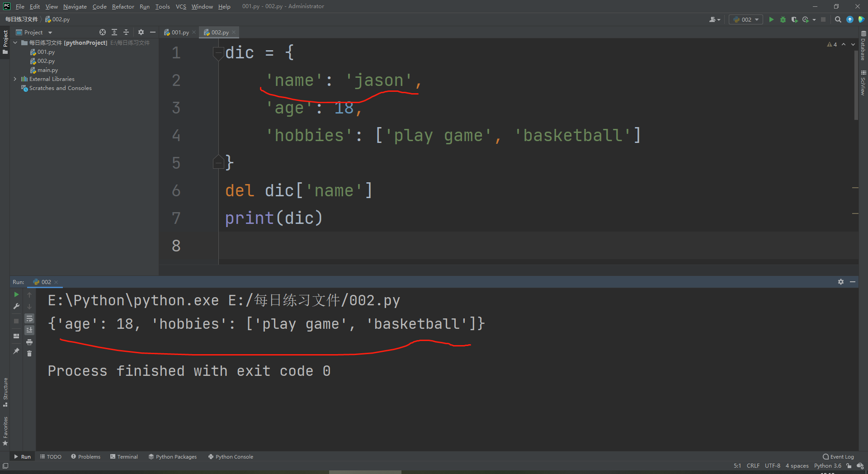Image resolution: width=868 pixels, height=474 pixels.
Task: Click the print icon in Run console
Action: pyautogui.click(x=29, y=342)
